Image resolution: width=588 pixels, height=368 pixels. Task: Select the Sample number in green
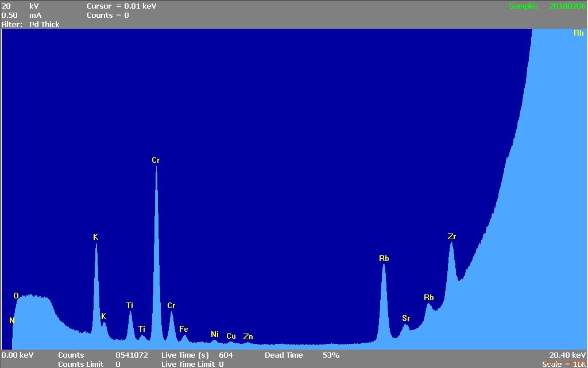tap(567, 6)
